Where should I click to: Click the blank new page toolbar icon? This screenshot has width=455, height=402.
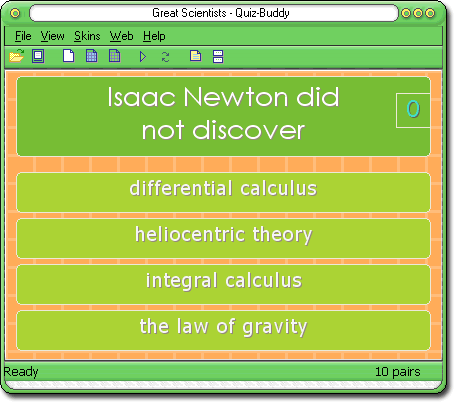(69, 56)
